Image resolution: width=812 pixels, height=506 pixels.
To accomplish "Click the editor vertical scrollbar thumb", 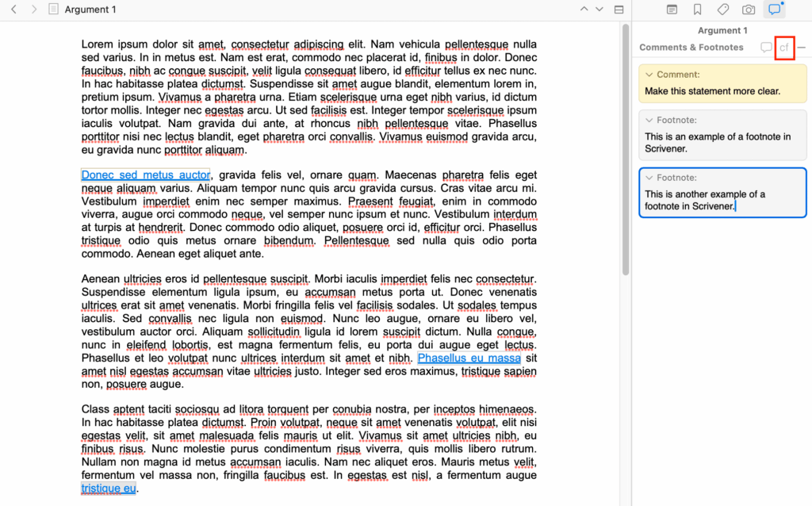I will click(x=626, y=150).
